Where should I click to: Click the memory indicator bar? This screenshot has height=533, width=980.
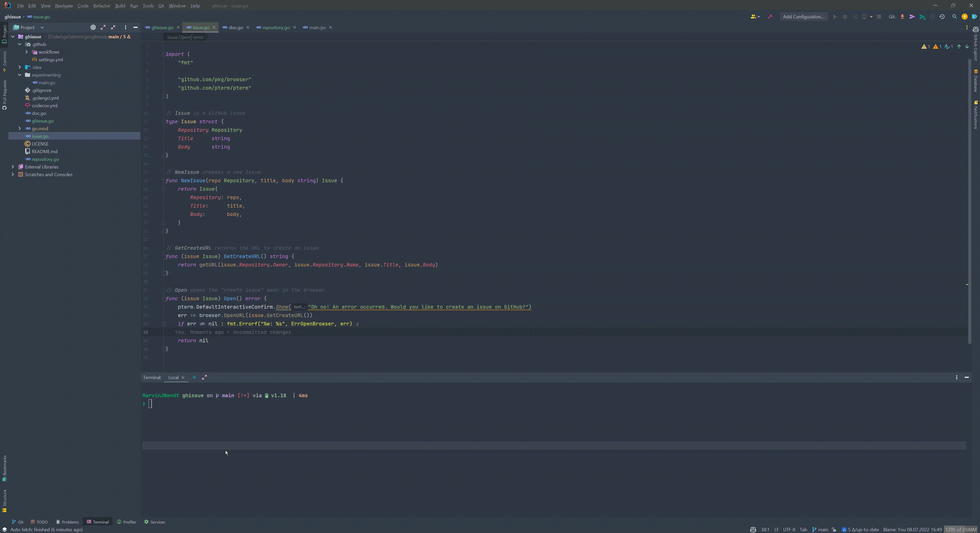(961, 530)
